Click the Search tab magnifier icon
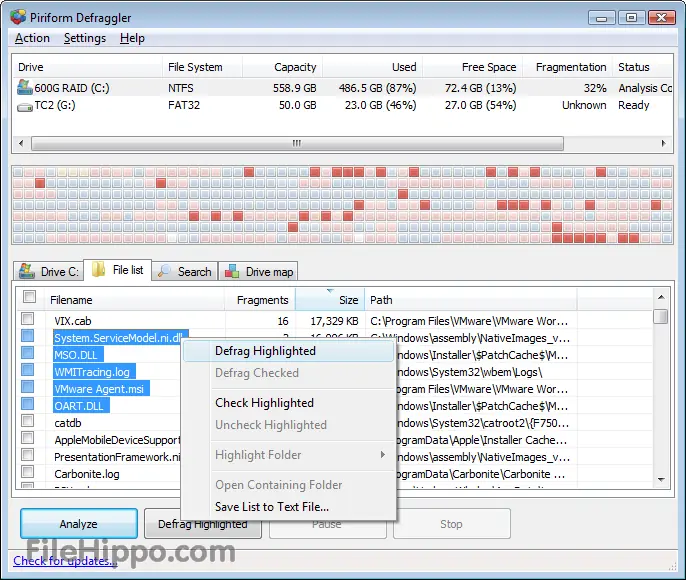 pyautogui.click(x=164, y=271)
